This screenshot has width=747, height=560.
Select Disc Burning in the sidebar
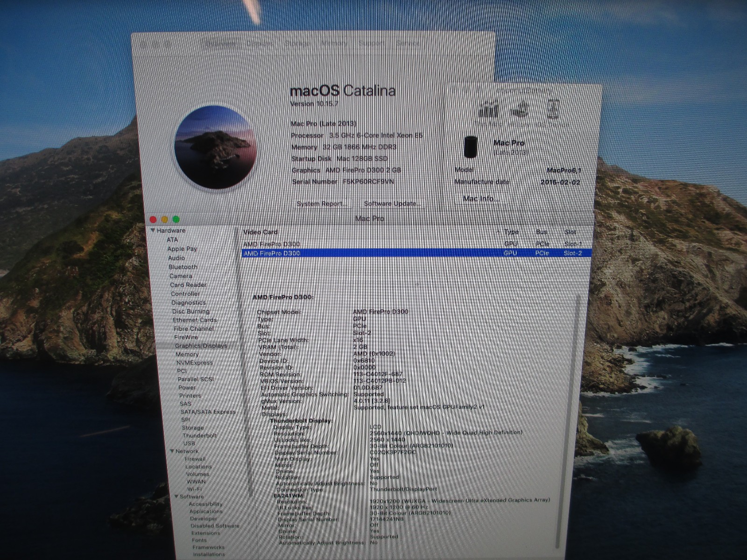coord(191,311)
